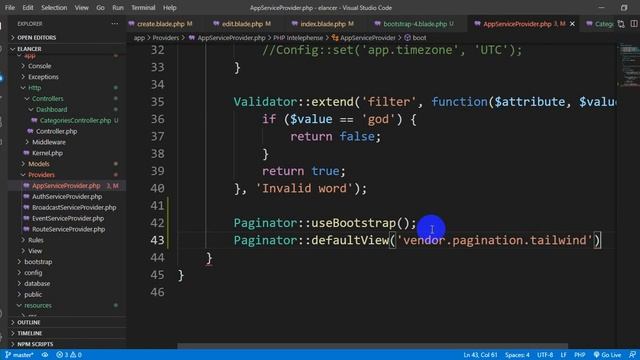
Task: Expand the Console folder
Action: click(x=40, y=66)
